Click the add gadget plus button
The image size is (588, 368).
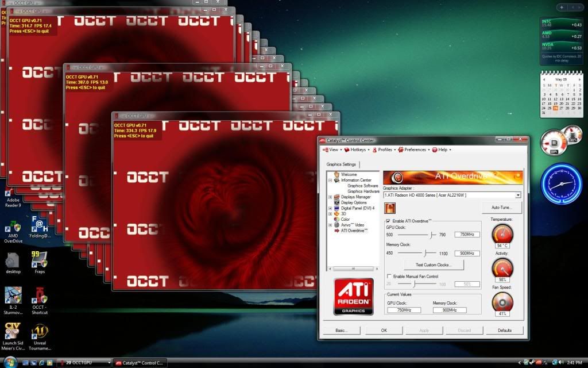(x=562, y=7)
